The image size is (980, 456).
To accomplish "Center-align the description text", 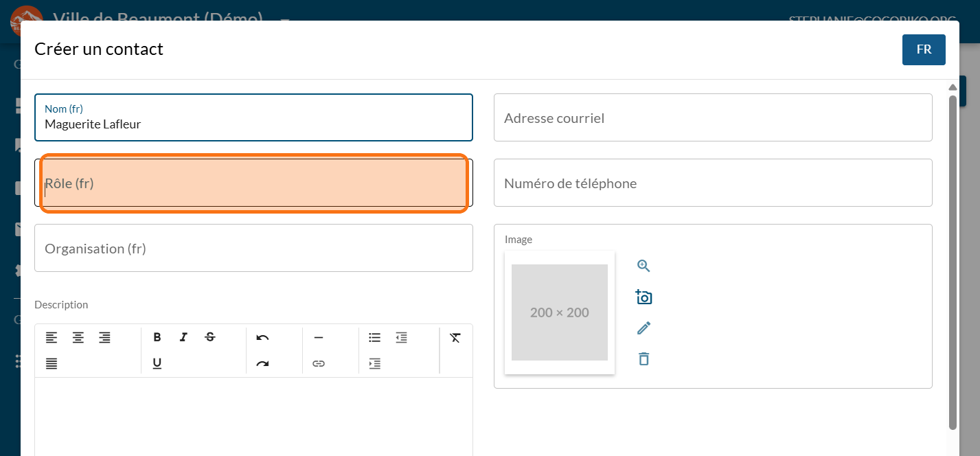I will click(x=78, y=337).
